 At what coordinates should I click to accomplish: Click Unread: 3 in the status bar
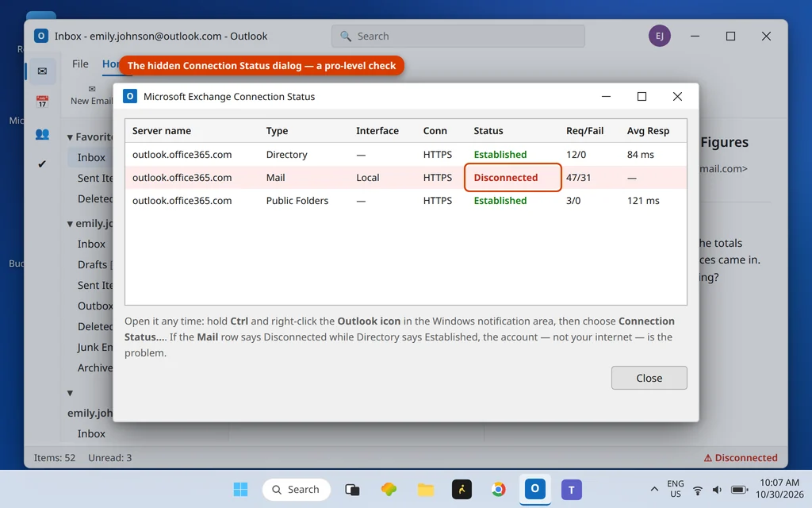click(x=109, y=458)
